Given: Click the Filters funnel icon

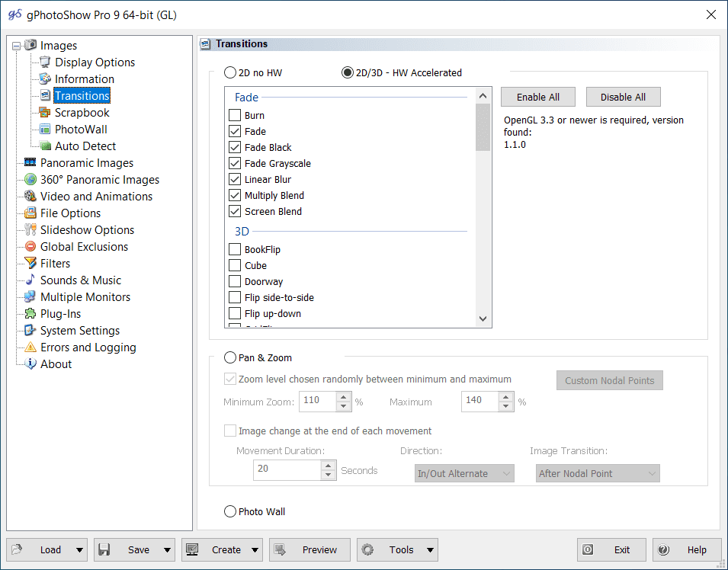Looking at the screenshot, I should point(30,263).
